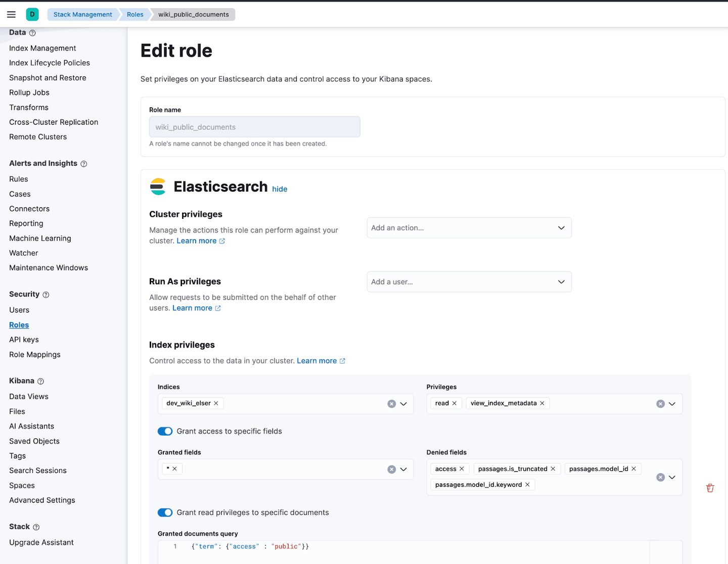Image resolution: width=728 pixels, height=564 pixels.
Task: Toggle Grant access to specific fields
Action: (165, 431)
